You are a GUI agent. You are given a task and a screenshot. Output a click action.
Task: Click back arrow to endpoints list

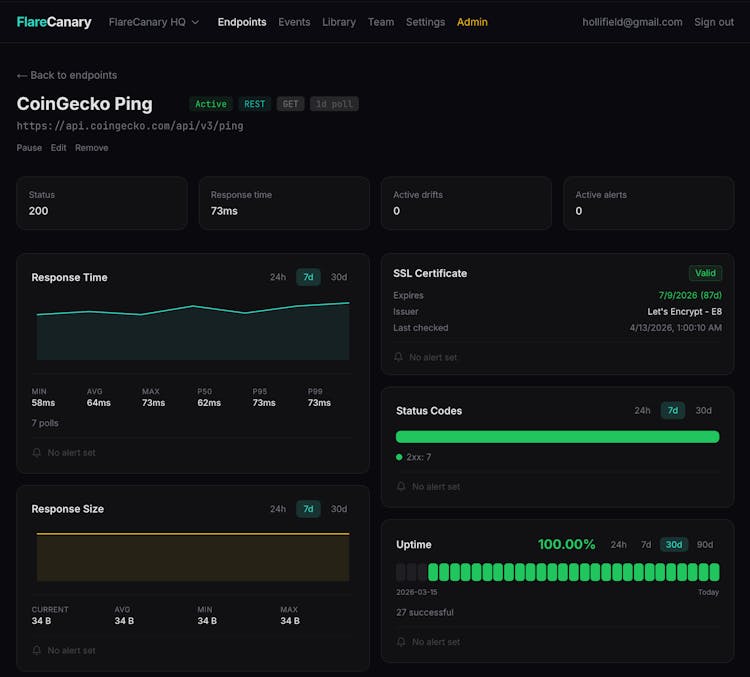pos(22,76)
